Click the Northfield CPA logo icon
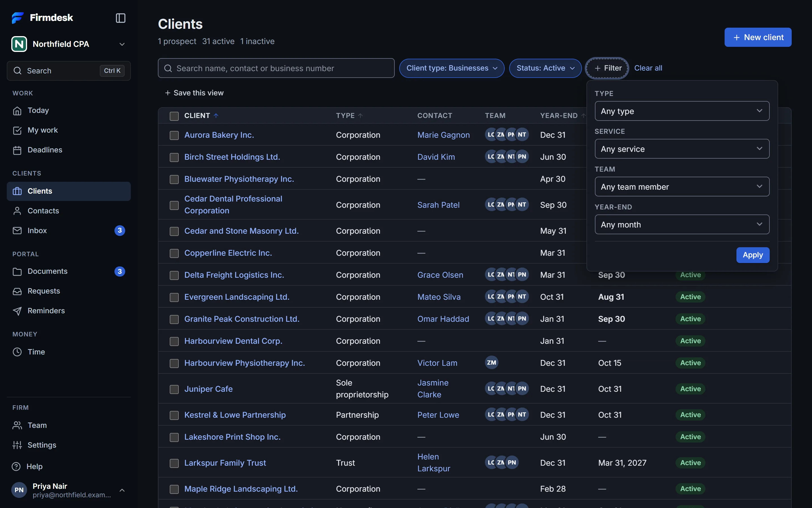The width and height of the screenshot is (812, 508). pyautogui.click(x=19, y=44)
